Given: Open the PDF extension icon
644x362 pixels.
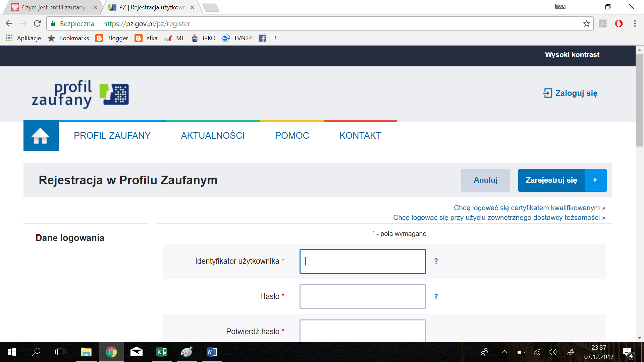Looking at the screenshot, I should click(603, 23).
